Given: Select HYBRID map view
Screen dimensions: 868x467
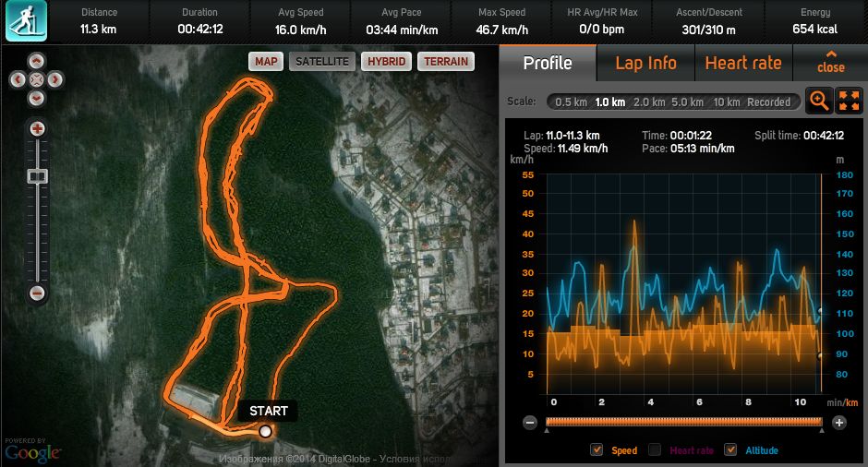Looking at the screenshot, I should 386,62.
